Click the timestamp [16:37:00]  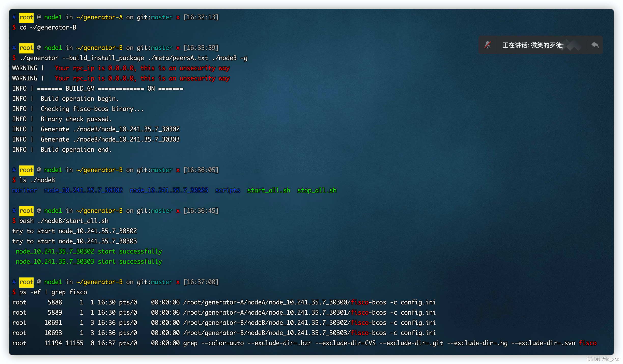(x=201, y=282)
